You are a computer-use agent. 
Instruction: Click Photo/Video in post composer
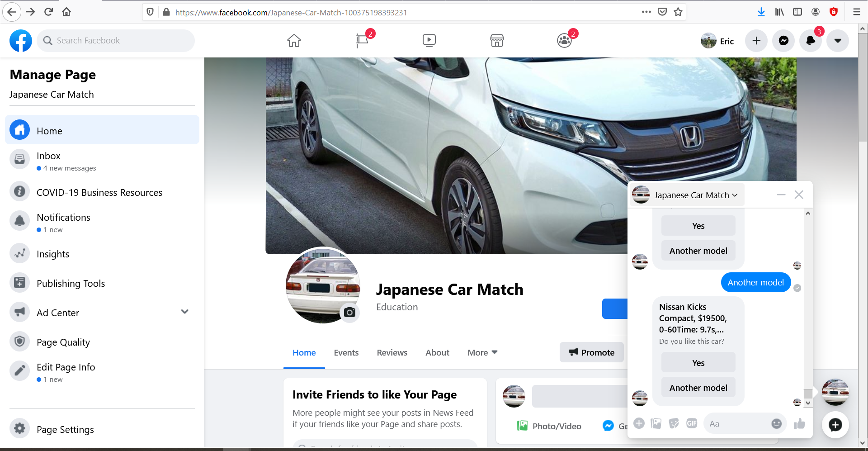(x=549, y=426)
